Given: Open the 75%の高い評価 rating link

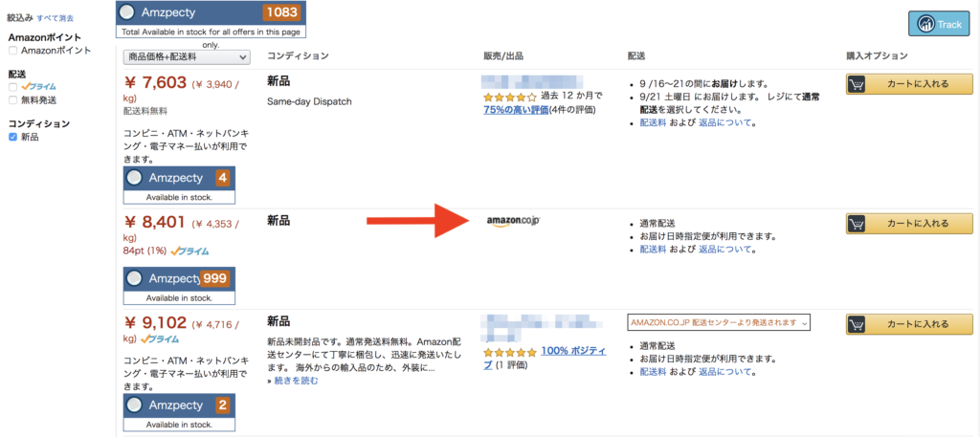Looking at the screenshot, I should pos(516,110).
